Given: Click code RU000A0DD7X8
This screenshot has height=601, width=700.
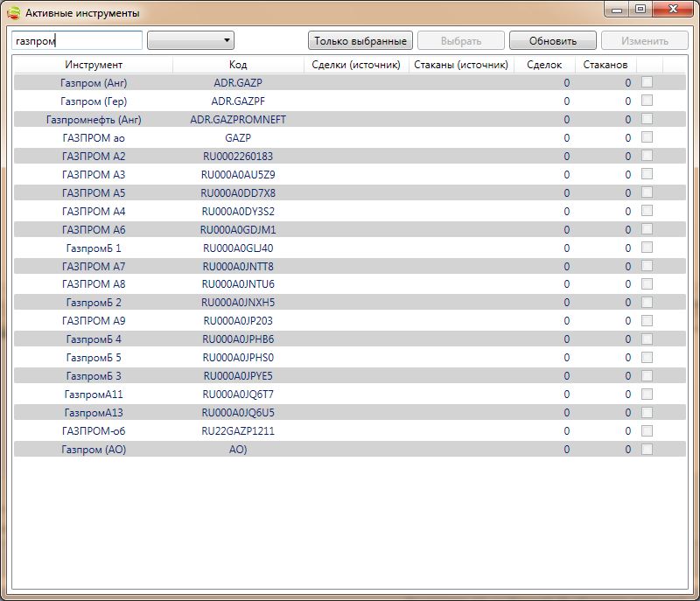Looking at the screenshot, I should [238, 192].
